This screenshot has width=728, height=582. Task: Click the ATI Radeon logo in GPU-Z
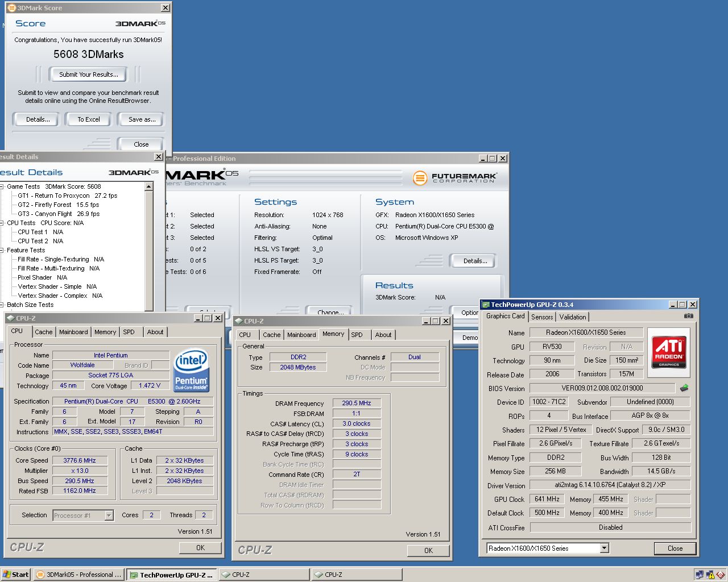tap(669, 352)
